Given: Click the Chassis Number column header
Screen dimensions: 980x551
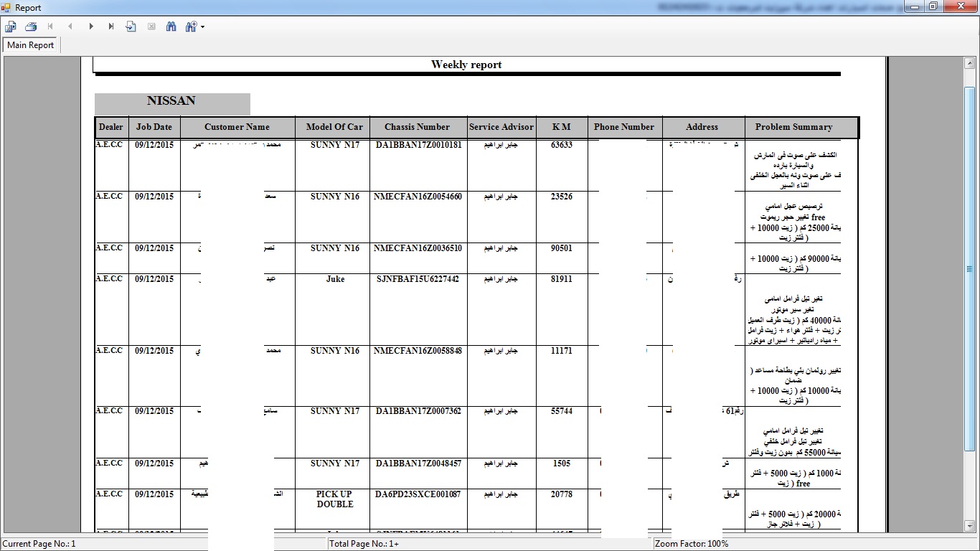Looking at the screenshot, I should click(x=417, y=127).
